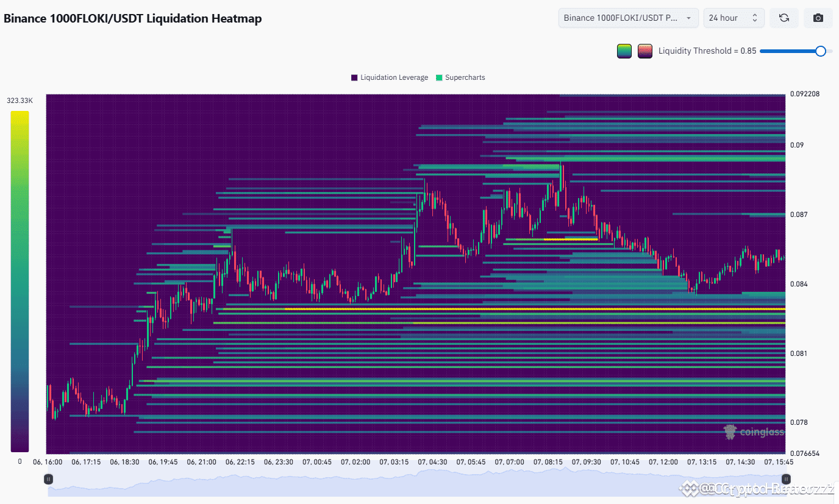Click the 0.078 price axis label

point(799,422)
